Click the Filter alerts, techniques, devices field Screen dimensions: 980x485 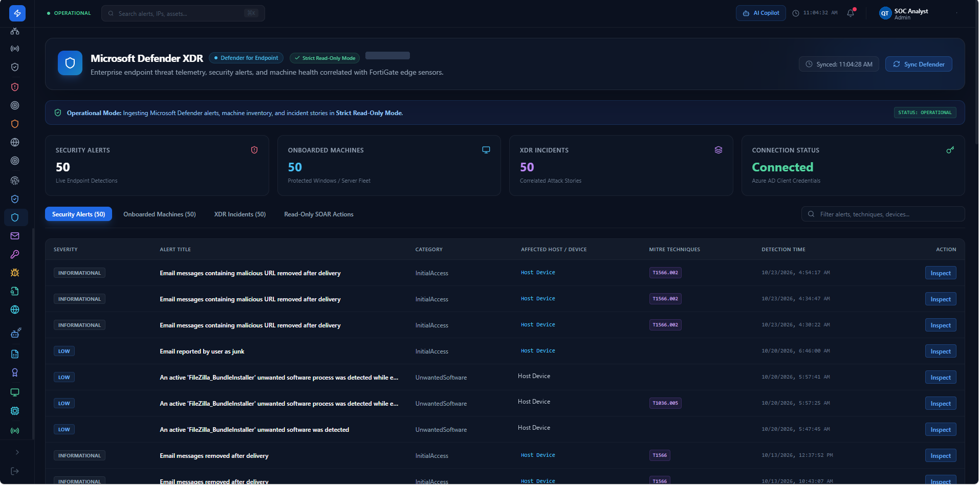(883, 214)
